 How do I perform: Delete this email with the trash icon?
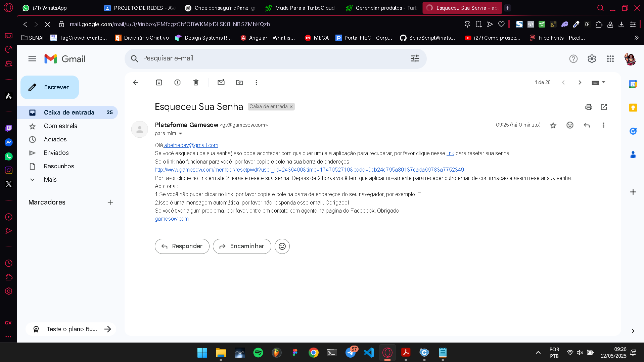pyautogui.click(x=196, y=82)
